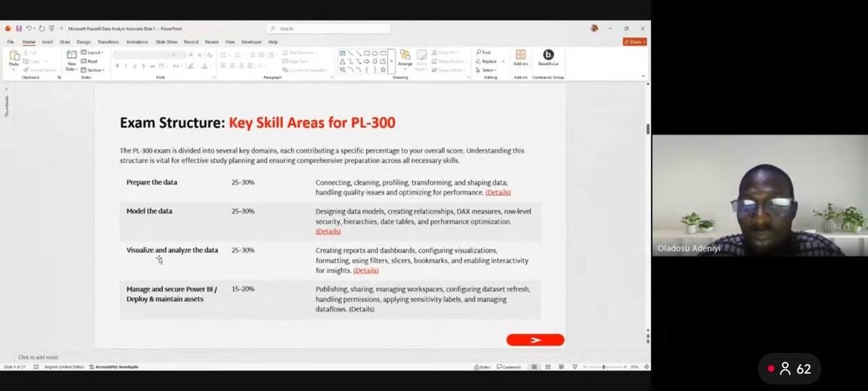
Task: Click the Redo icon in quick access
Action: click(42, 28)
